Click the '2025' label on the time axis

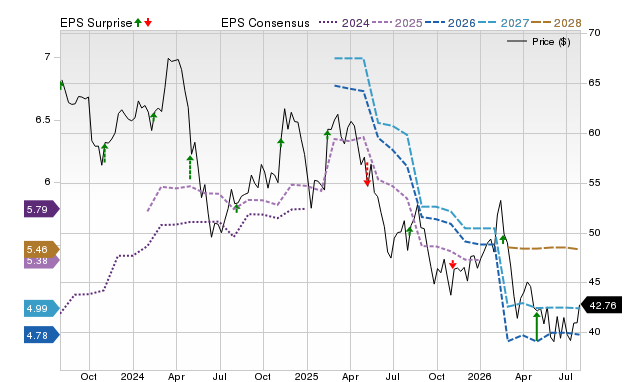[x=307, y=376]
